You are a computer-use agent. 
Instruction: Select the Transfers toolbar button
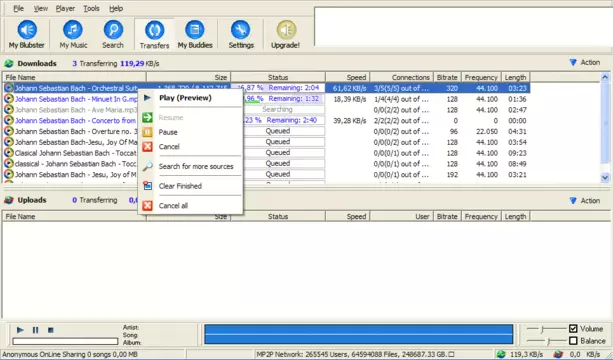coord(154,34)
